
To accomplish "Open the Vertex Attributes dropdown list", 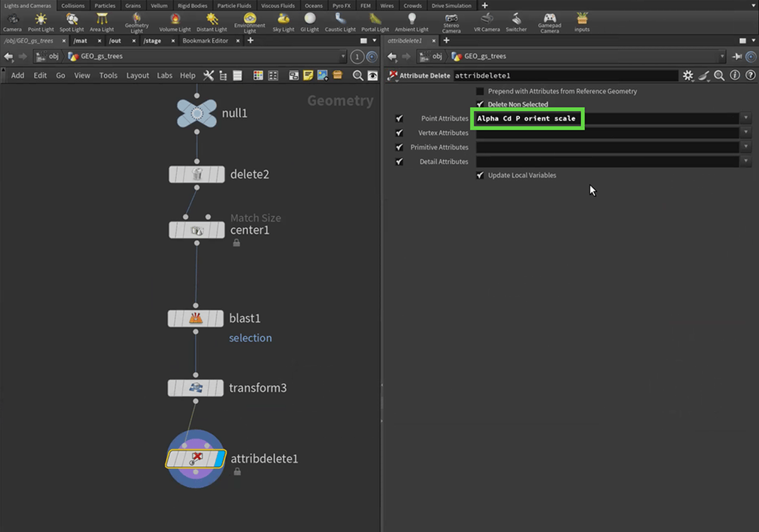I will pos(746,133).
